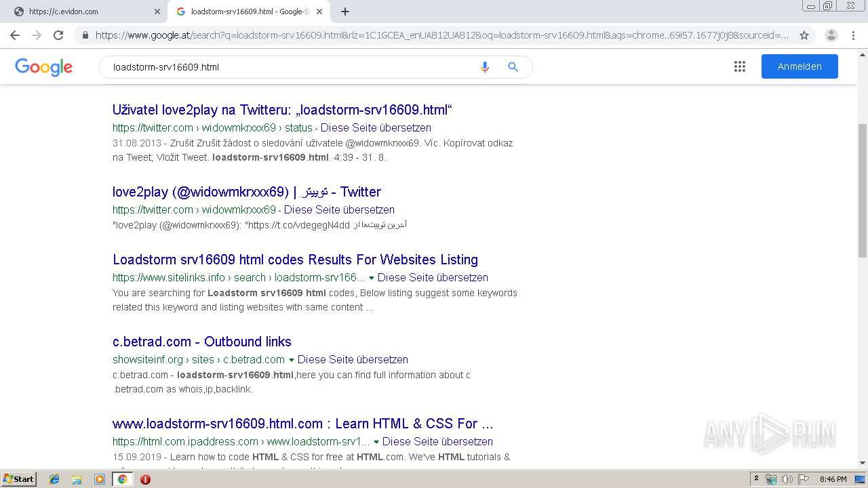Open 'www.loadstorm-srv16609.html.com : Learn HTML' result
868x488 pixels.
point(303,424)
